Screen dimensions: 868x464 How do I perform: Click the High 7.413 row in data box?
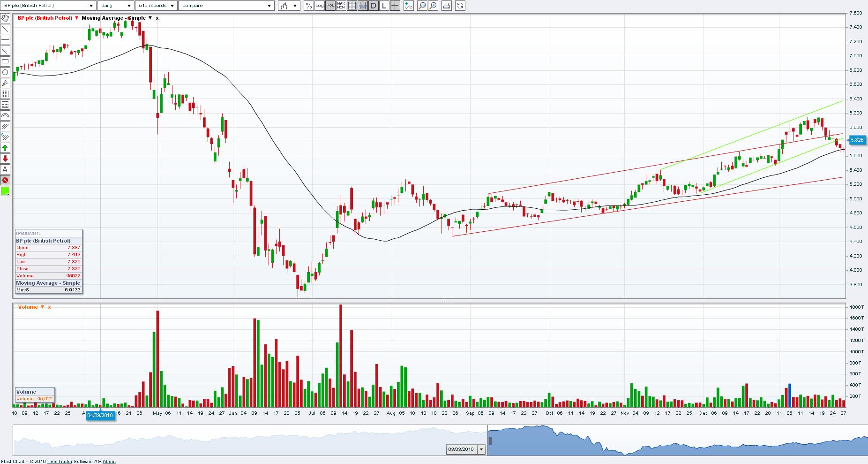pos(48,255)
